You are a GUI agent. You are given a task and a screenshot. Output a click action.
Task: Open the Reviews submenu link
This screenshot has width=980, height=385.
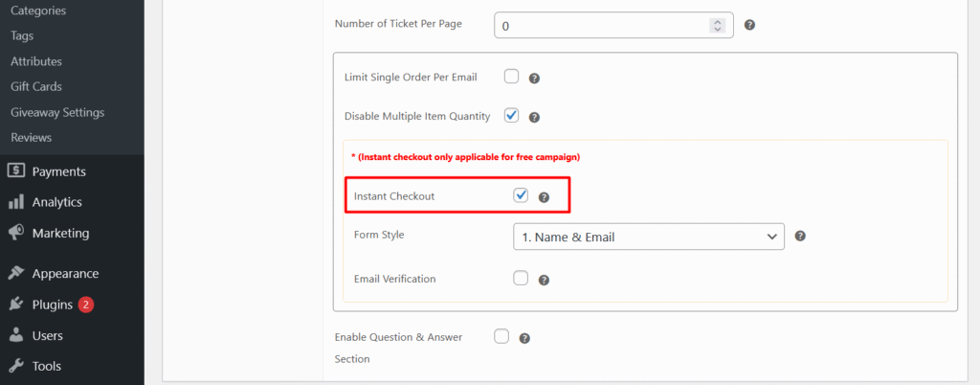point(31,137)
